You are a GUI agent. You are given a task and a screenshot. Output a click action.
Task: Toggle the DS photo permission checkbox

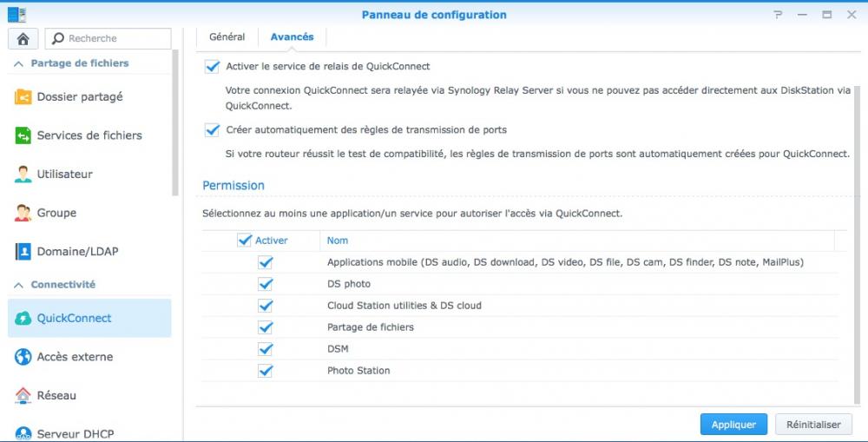(x=266, y=284)
